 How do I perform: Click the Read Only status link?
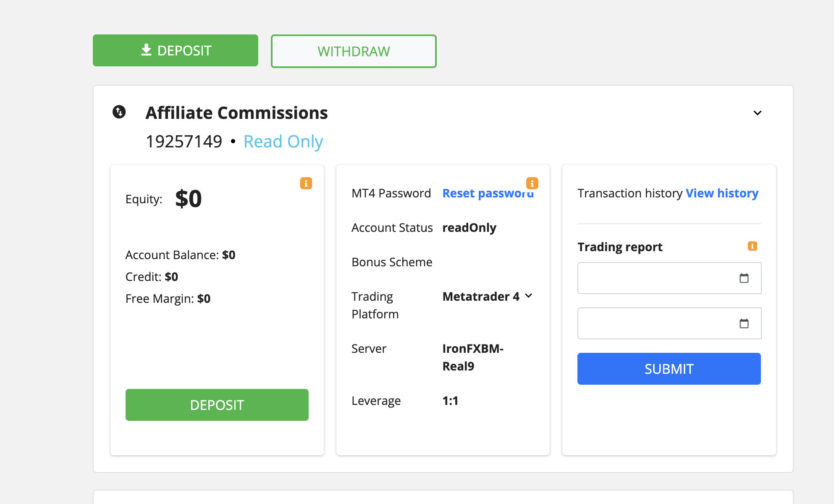click(283, 142)
